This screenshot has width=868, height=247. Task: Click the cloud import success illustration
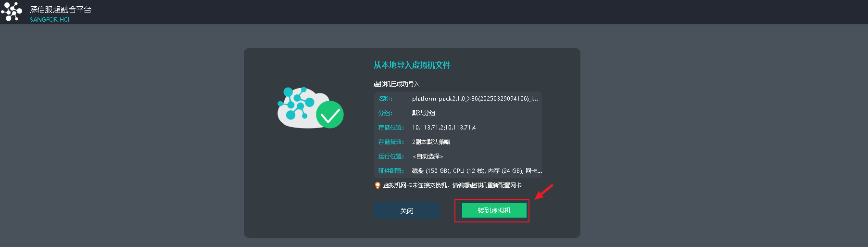click(310, 108)
